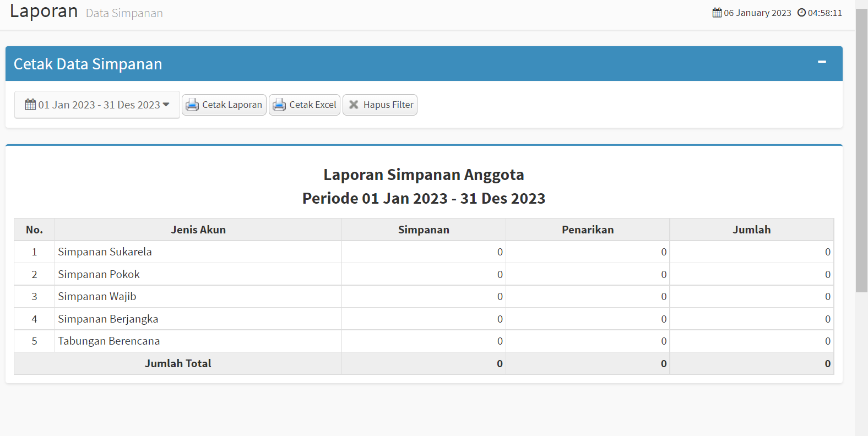Click the X icon on Hapus Filter

pyautogui.click(x=354, y=105)
